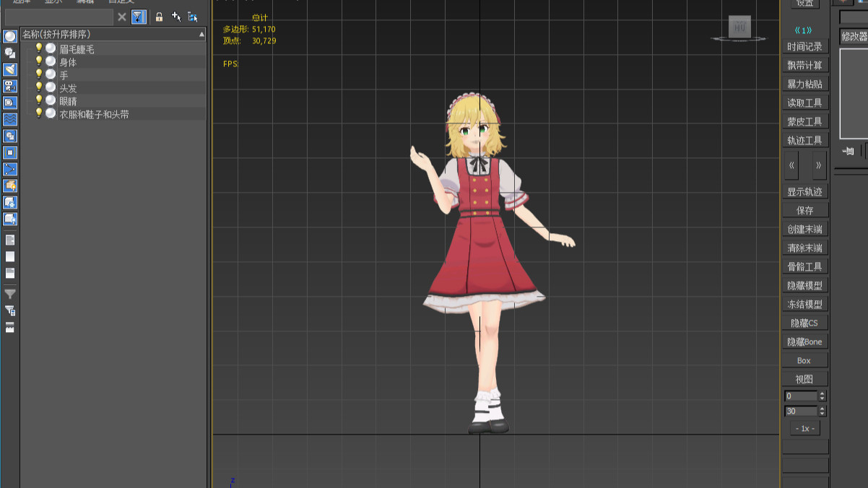868x488 pixels.
Task: Click the input field showing 30
Action: (800, 411)
